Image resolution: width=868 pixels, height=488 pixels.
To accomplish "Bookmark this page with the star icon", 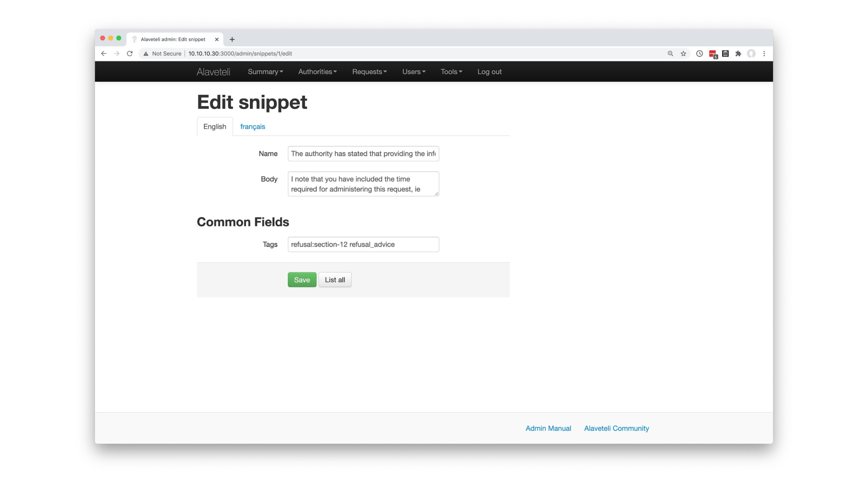I will click(x=684, y=53).
